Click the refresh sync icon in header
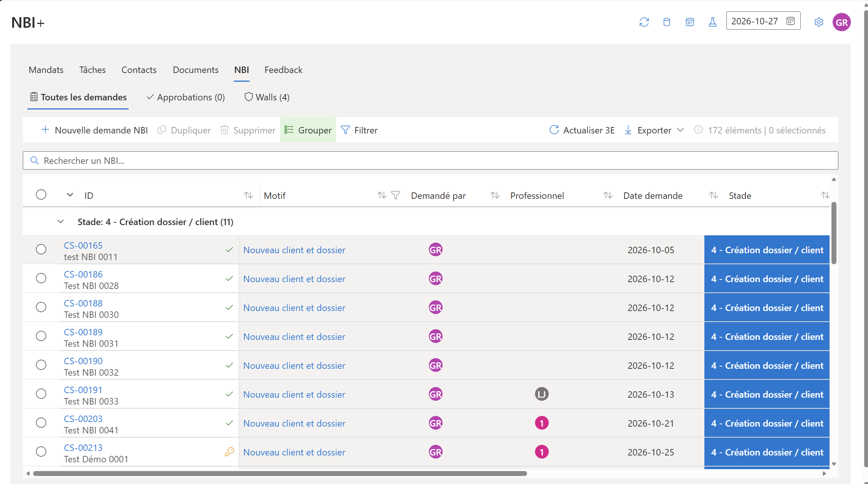The image size is (868, 484). (x=644, y=22)
